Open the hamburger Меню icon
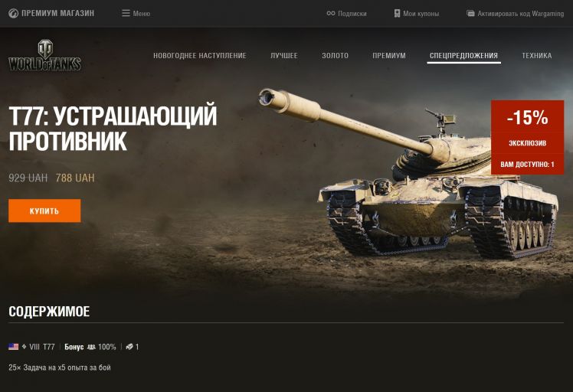This screenshot has width=573, height=392. [x=126, y=14]
